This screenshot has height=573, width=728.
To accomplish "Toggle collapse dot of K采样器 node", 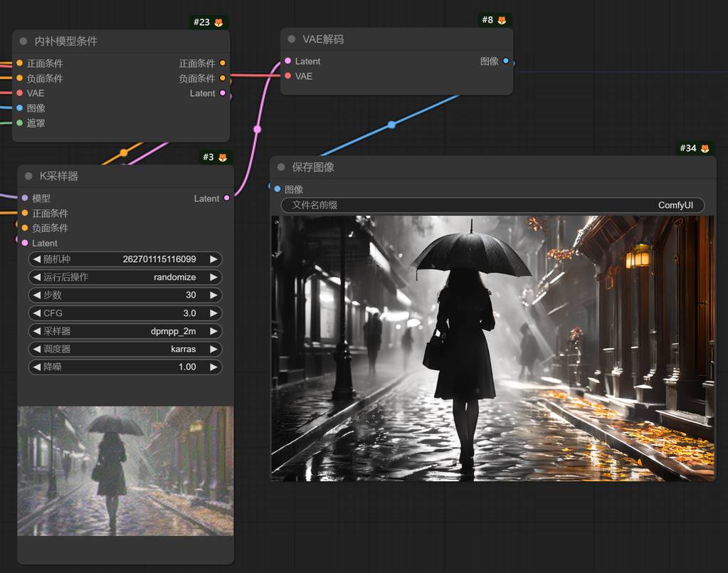I will click(x=28, y=176).
